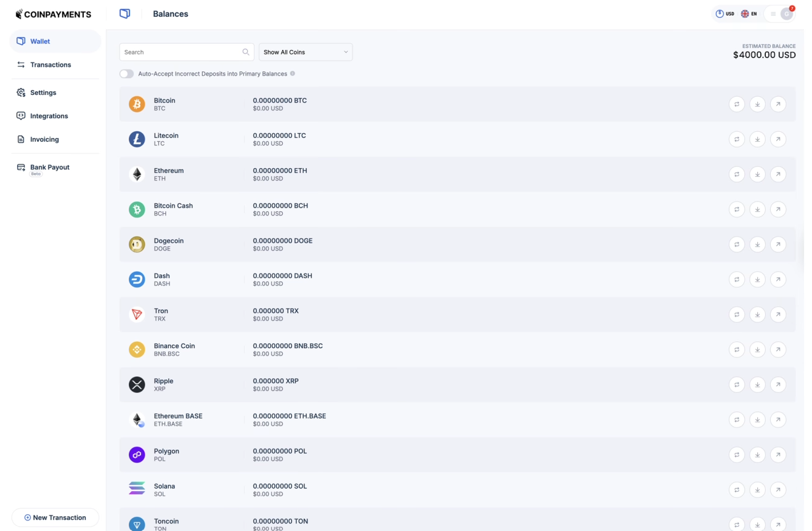812x531 pixels.
Task: Click the diagonal send arrow in the Binance Coin row
Action: pyautogui.click(x=778, y=350)
